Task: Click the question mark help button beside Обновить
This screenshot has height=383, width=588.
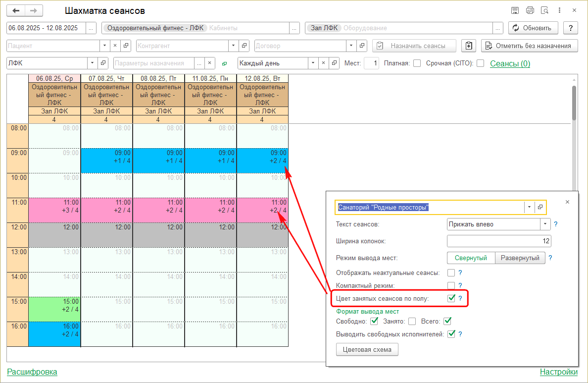Action: 571,28
